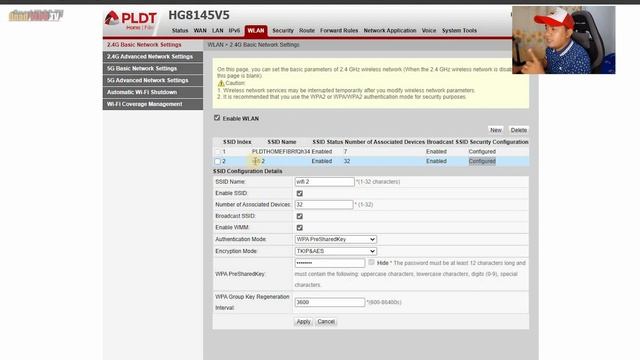
Task: Open Automatic Wi-Fi Shutdown page
Action: pyautogui.click(x=153, y=92)
